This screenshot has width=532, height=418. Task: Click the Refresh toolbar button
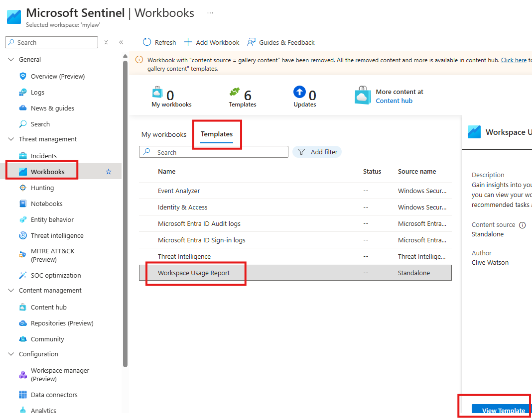click(159, 42)
